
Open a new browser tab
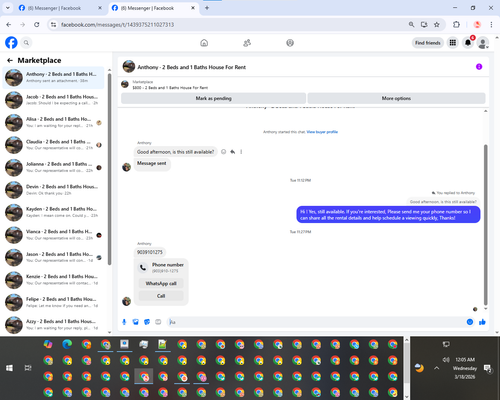point(207,8)
